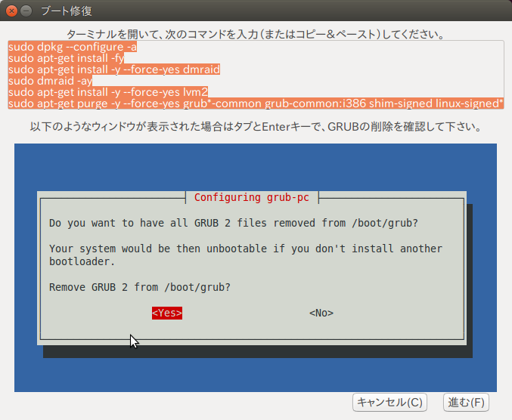Click the 'Do you want to have all GRUB 2 files removed' text

[234, 223]
